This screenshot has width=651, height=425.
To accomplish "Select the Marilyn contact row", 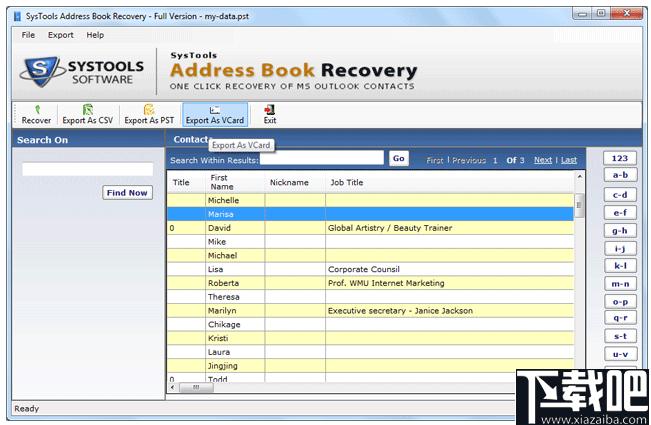I will click(x=371, y=310).
